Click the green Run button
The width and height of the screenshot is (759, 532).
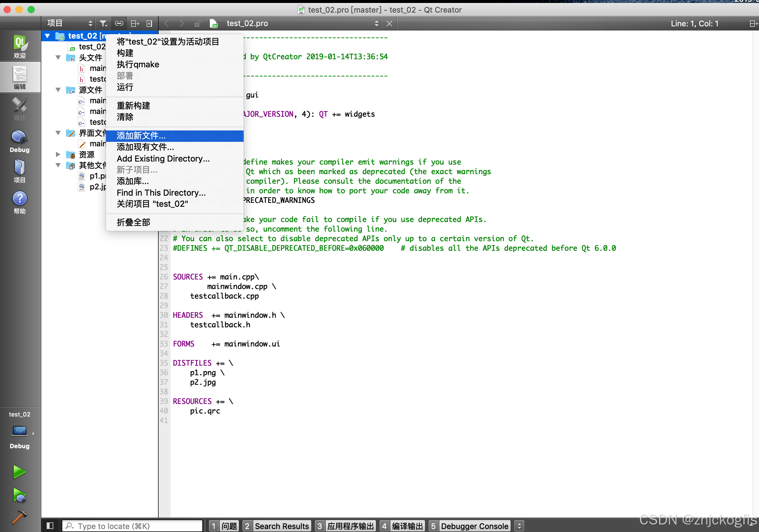[x=19, y=472]
